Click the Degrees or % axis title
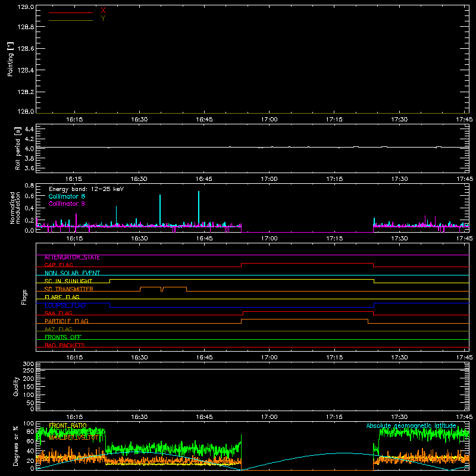This screenshot has height=476, width=476. [15, 446]
